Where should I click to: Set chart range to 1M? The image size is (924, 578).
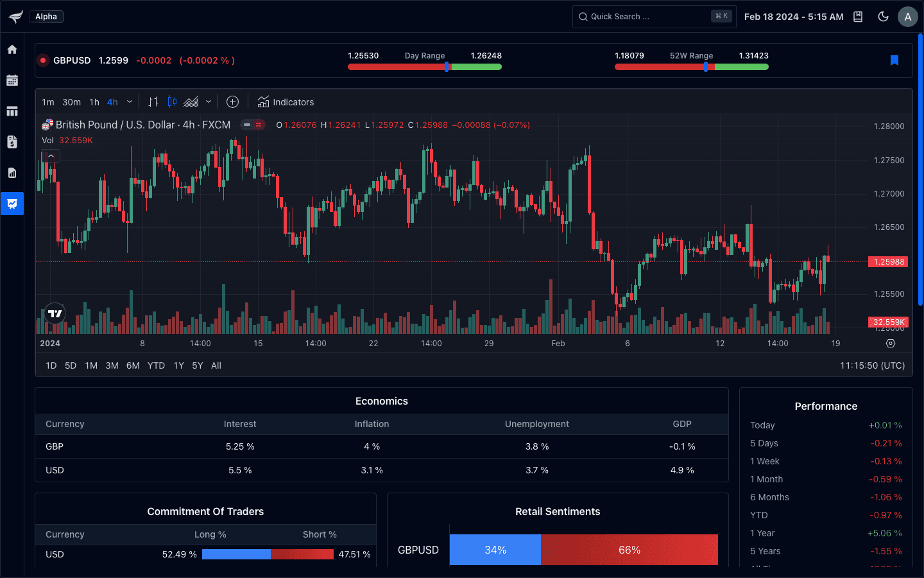(91, 365)
